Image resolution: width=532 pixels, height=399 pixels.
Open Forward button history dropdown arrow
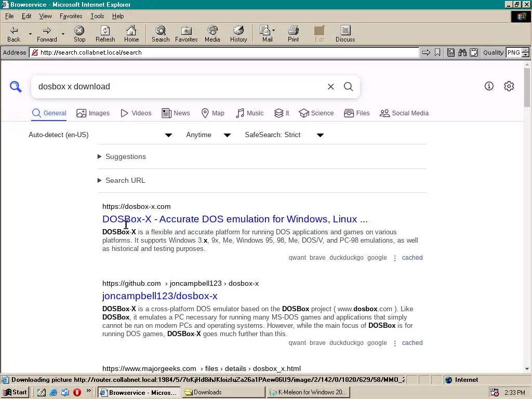tap(63, 34)
